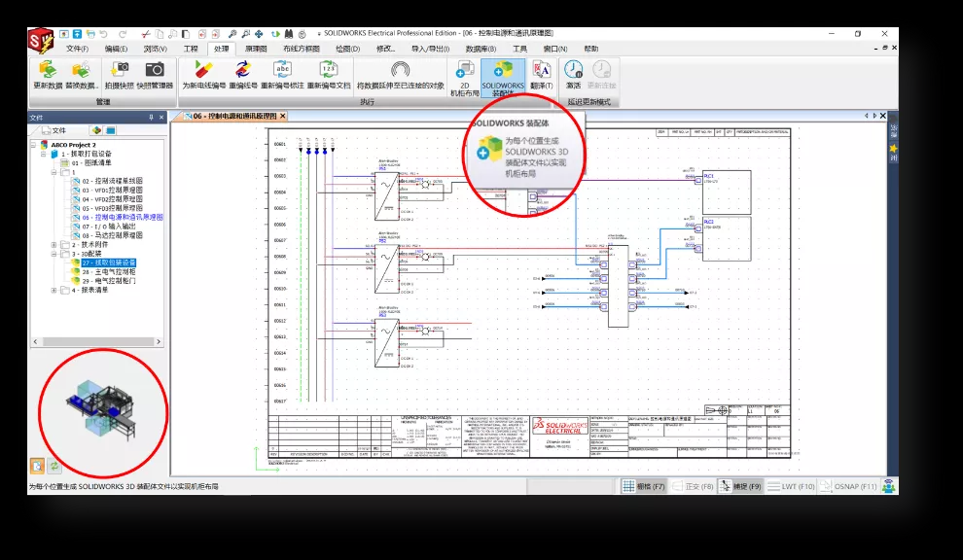The height and width of the screenshot is (560, 963).
Task: Open the 数据库 menu tab
Action: [480, 49]
